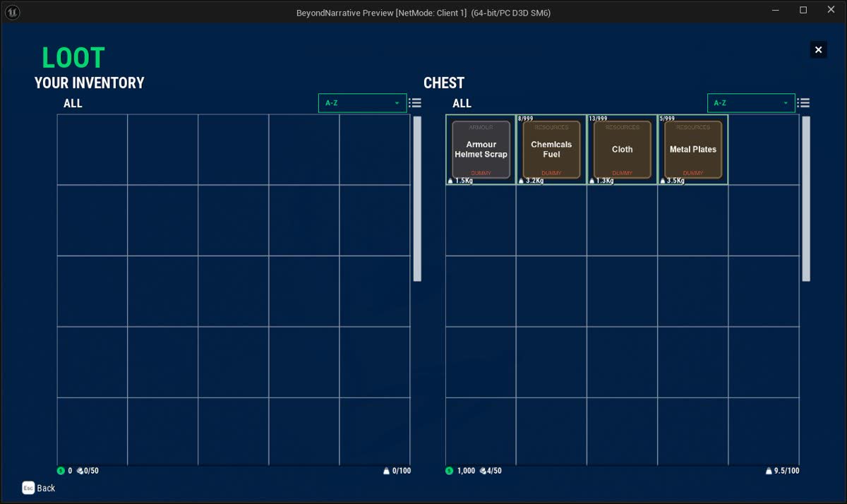847x504 pixels.
Task: Close the loot screen with X button
Action: (x=818, y=49)
